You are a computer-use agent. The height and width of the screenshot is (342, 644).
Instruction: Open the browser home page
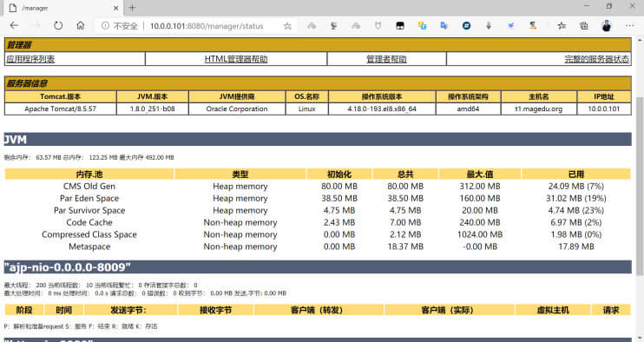(81, 25)
